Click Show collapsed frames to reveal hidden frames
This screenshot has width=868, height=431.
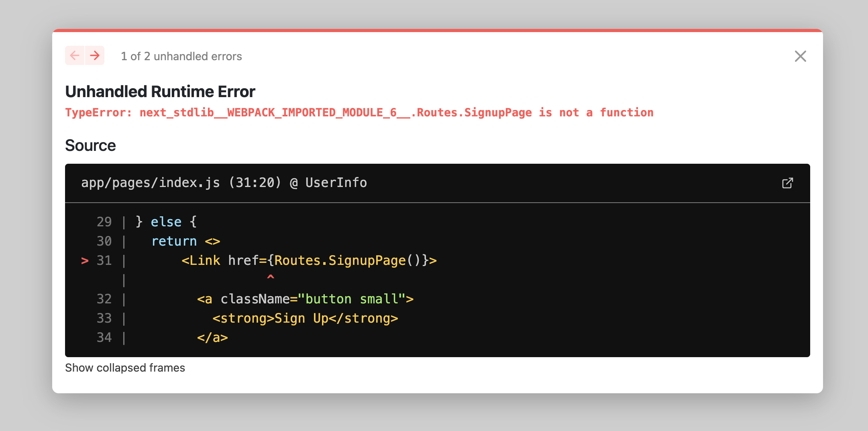click(125, 368)
